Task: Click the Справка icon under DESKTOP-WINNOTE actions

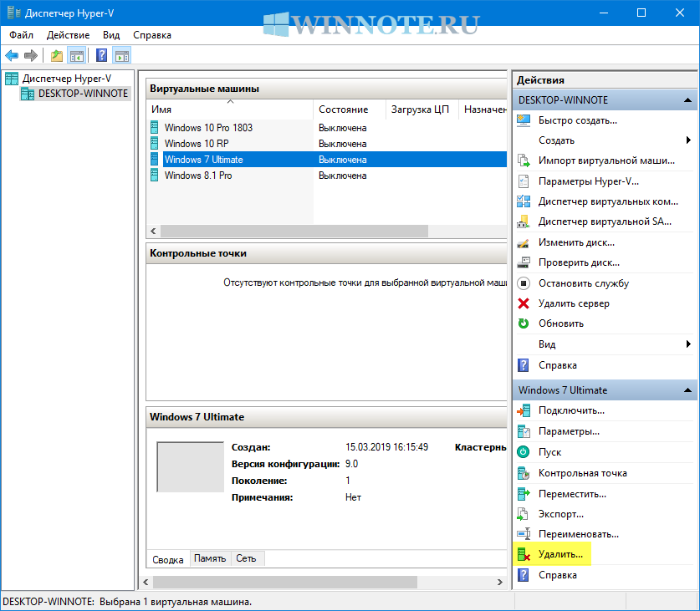Action: (524, 365)
